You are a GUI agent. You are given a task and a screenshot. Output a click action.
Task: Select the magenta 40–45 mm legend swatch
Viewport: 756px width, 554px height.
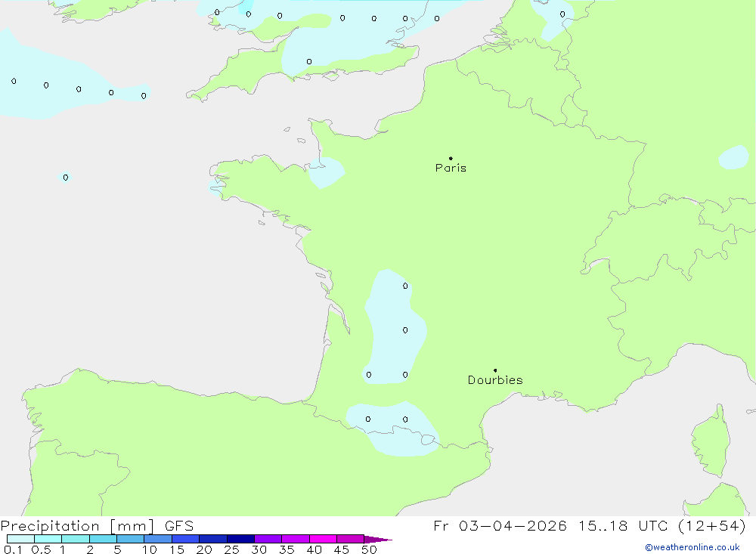[x=323, y=540]
